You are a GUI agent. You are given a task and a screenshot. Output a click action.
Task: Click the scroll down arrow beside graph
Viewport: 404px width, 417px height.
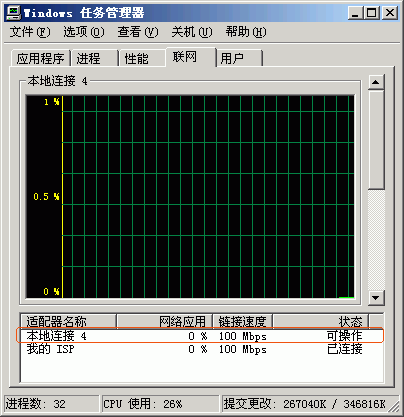pos(376,297)
